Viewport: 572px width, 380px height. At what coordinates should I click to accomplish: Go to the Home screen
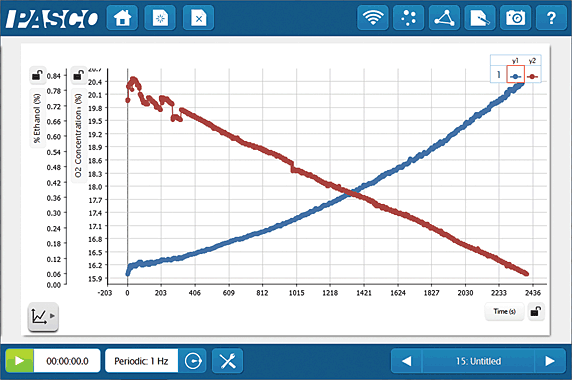click(x=122, y=18)
